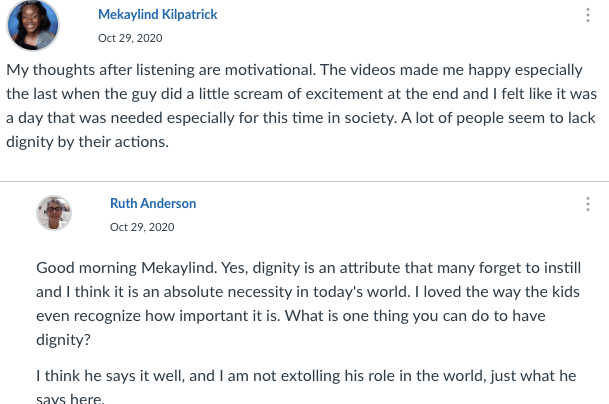Click Ruth Anderson's avatar photo
The width and height of the screenshot is (609, 404).
click(54, 212)
